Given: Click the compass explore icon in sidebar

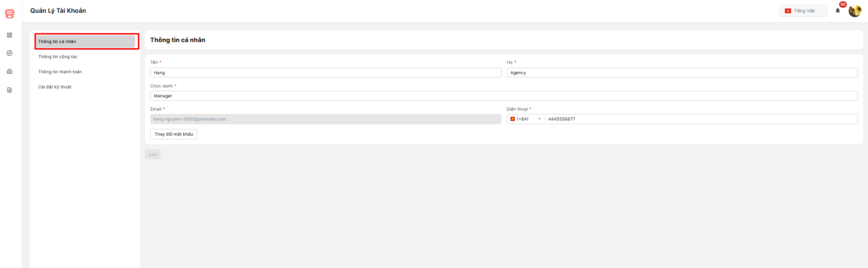Looking at the screenshot, I should [9, 53].
